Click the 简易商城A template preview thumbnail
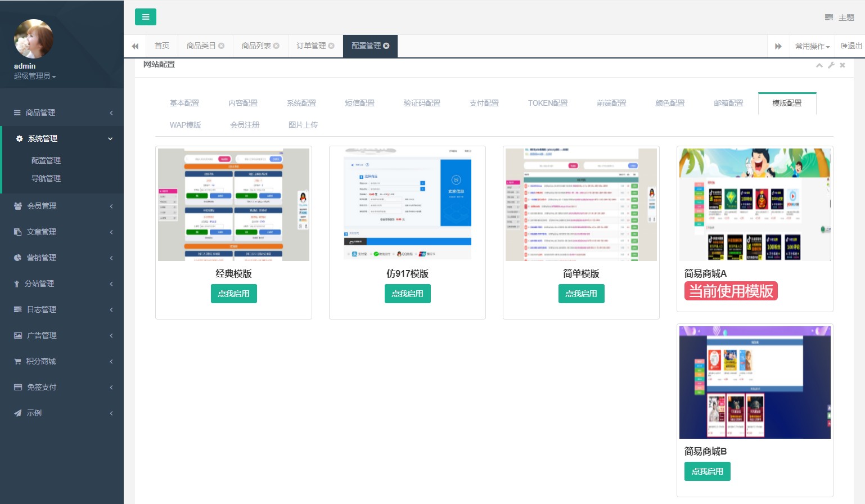This screenshot has width=865, height=504. (x=755, y=205)
